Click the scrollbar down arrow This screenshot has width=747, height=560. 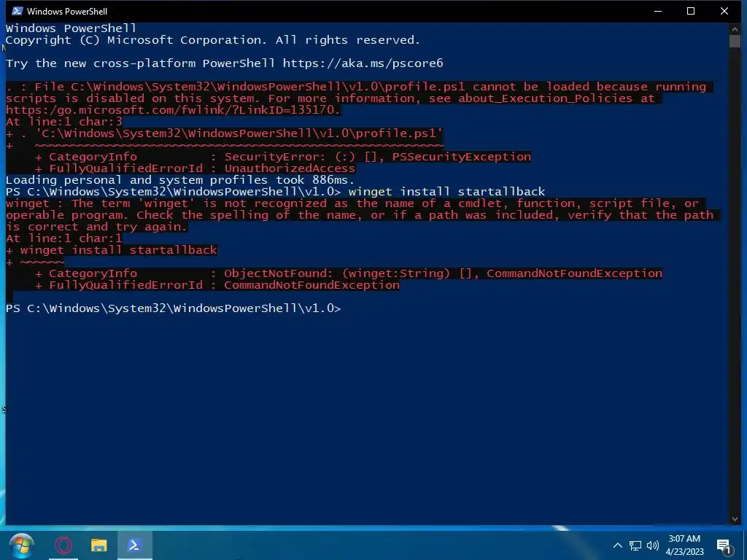point(735,519)
